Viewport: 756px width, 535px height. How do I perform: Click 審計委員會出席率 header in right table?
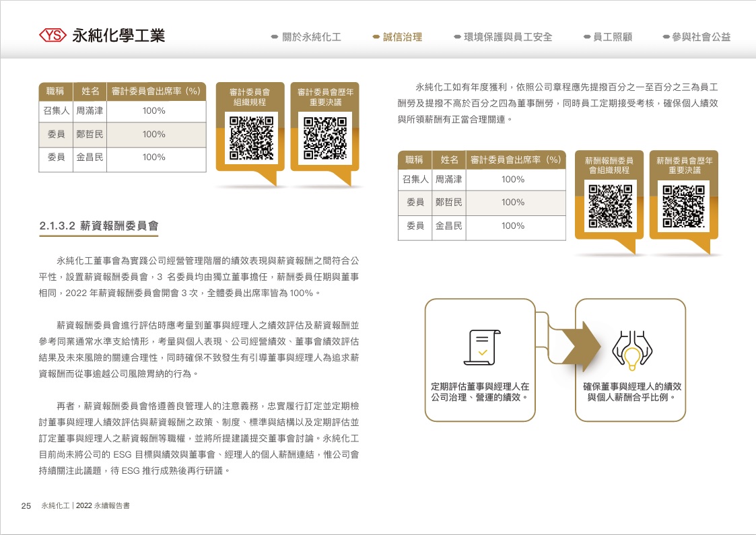click(x=516, y=159)
